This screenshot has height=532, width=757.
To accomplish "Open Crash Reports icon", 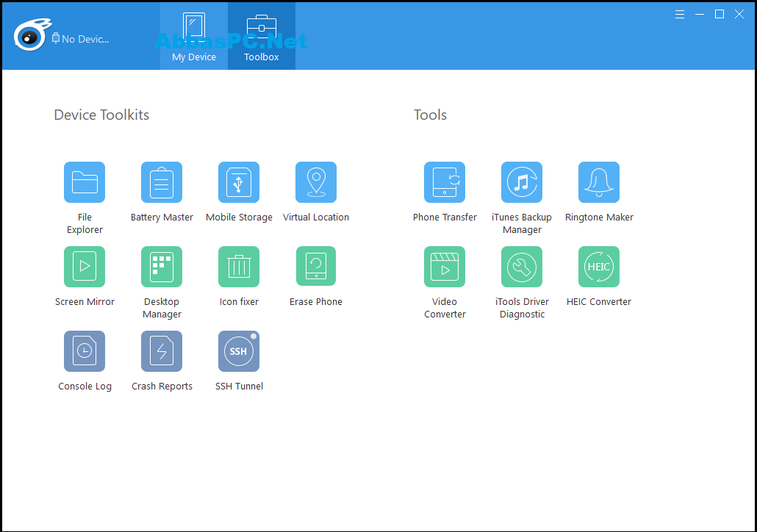I will [x=162, y=351].
